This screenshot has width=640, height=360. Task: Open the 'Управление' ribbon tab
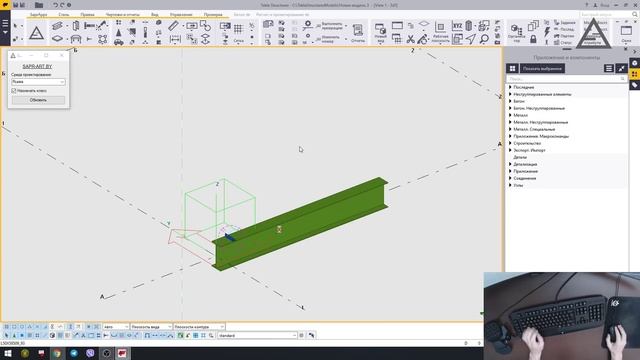(181, 14)
